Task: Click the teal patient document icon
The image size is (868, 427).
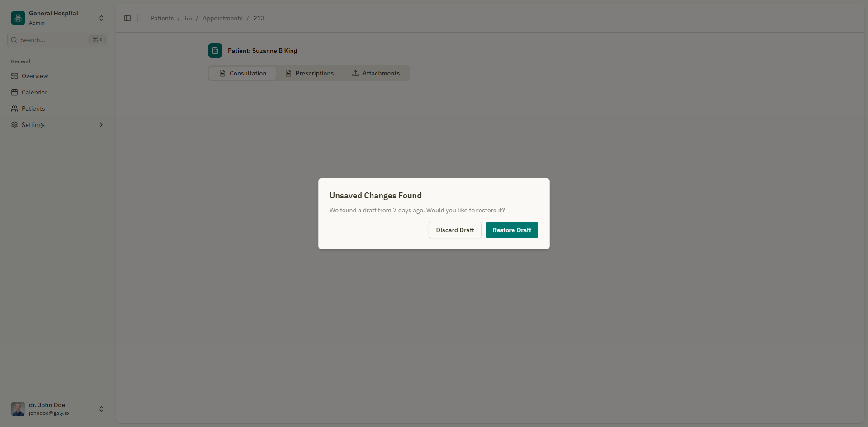Action: pyautogui.click(x=215, y=51)
